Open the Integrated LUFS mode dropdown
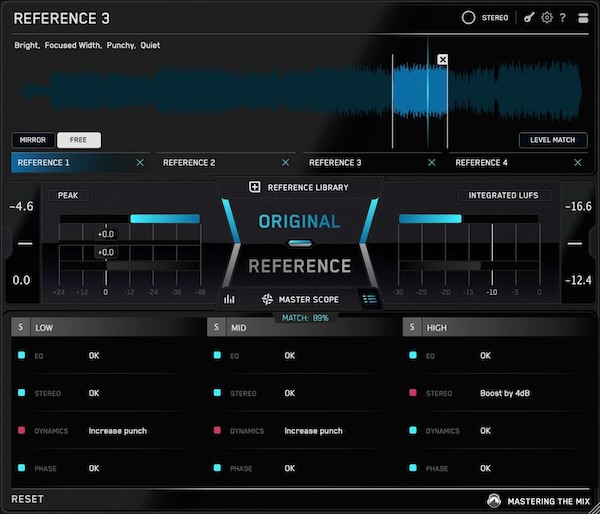Screen dimensions: 600x514 (504, 196)
